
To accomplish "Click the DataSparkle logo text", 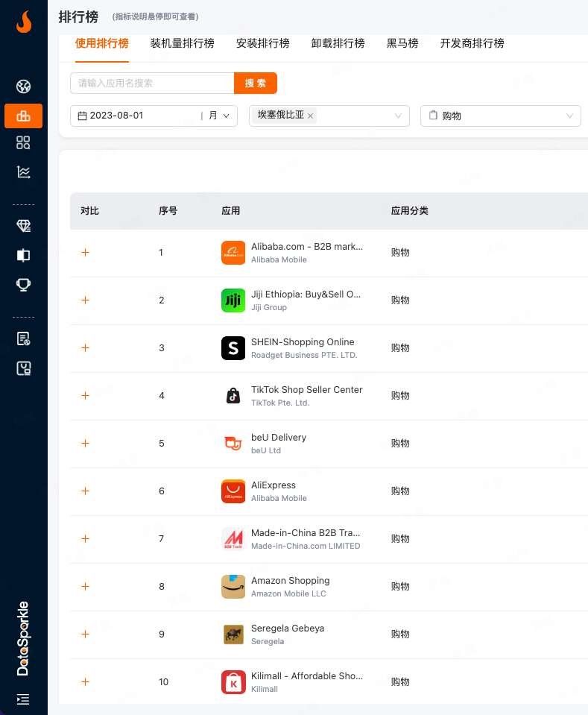I will 23,638.
